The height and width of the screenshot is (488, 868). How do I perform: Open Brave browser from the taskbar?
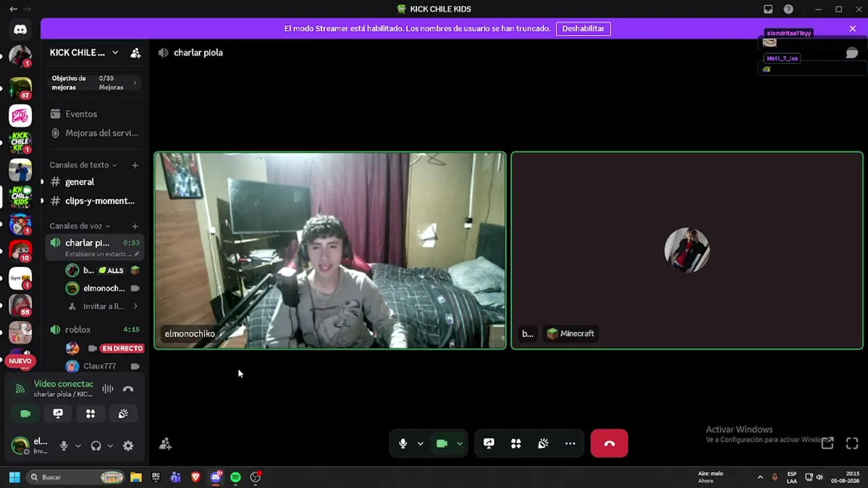click(x=196, y=477)
